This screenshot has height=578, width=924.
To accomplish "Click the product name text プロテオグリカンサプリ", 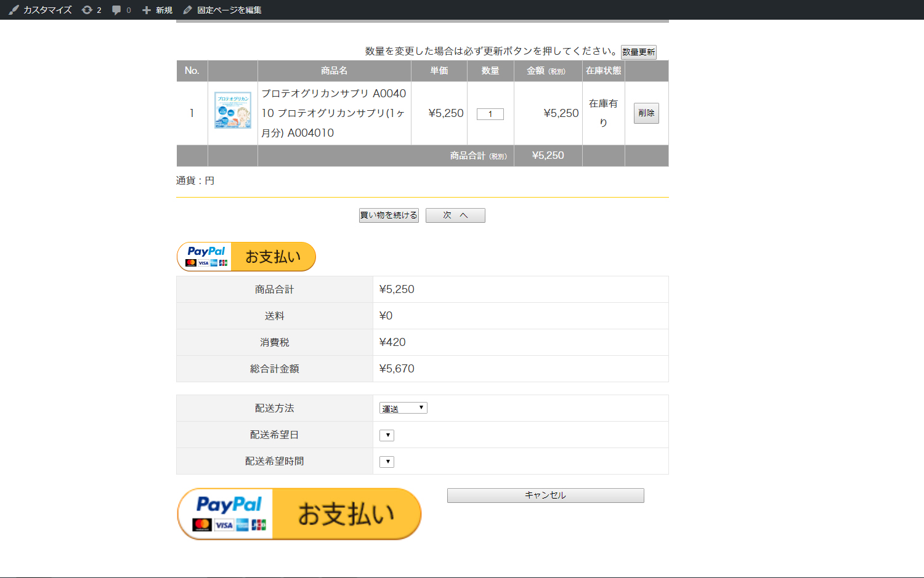I will pyautogui.click(x=333, y=113).
